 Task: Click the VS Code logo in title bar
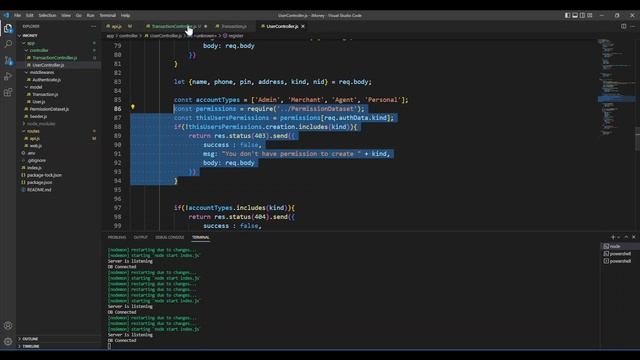(7, 15)
